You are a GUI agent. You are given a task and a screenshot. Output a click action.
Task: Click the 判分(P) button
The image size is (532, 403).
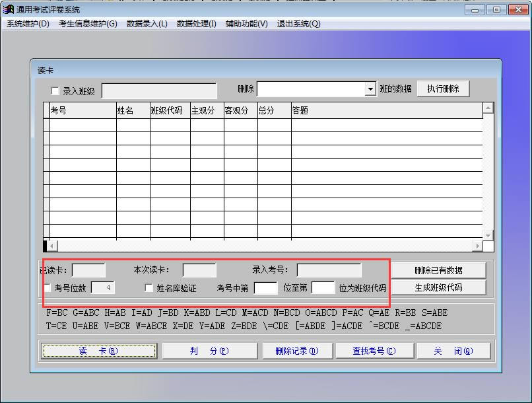(x=210, y=351)
